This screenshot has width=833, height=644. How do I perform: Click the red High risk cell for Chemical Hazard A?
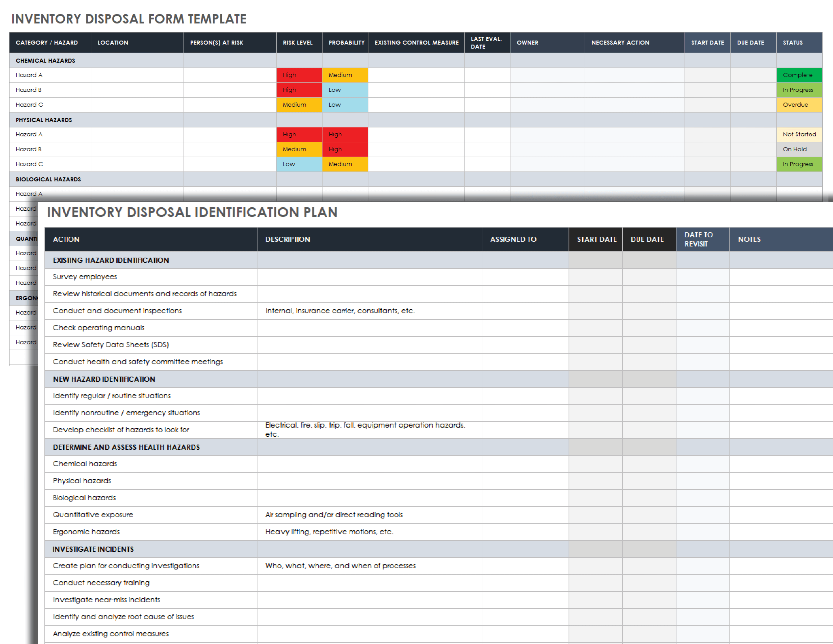[299, 75]
